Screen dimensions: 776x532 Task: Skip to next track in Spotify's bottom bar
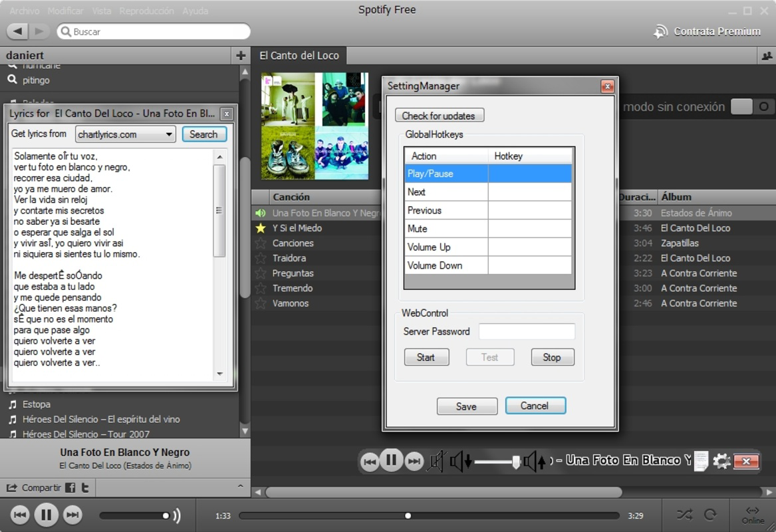[72, 515]
